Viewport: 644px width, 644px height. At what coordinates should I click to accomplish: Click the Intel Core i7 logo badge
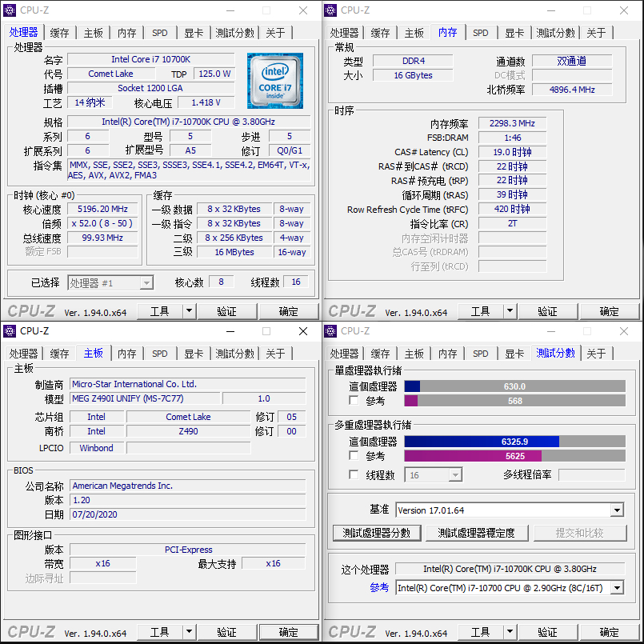coord(274,79)
